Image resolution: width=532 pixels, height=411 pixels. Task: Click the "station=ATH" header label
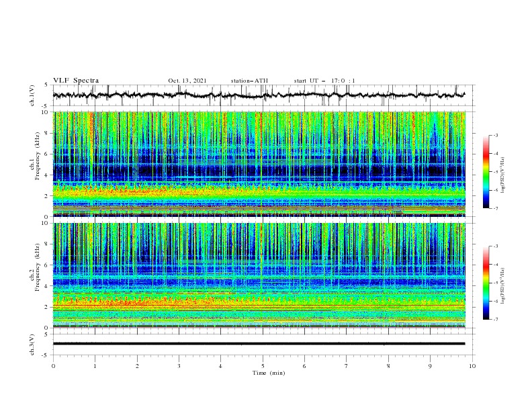(249, 81)
